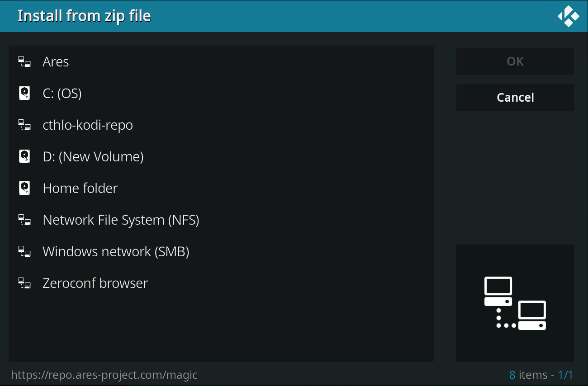Click the large network preview thumbnail
The height and width of the screenshot is (386, 588).
point(515,303)
